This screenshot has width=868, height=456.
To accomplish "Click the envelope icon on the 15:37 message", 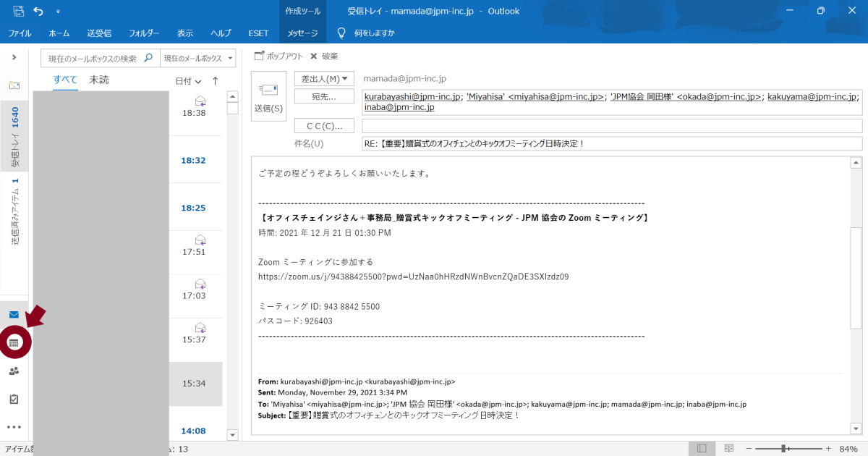I will pyautogui.click(x=200, y=326).
